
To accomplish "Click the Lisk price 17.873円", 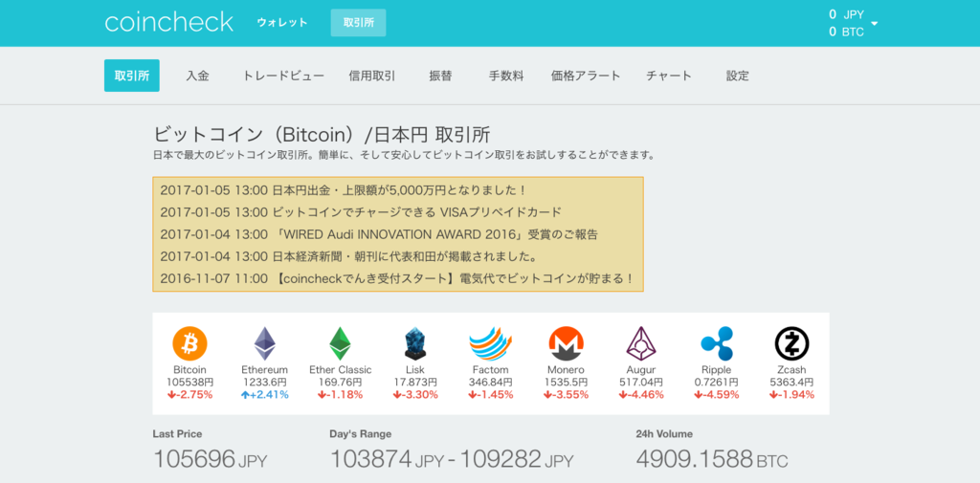I will (415, 382).
